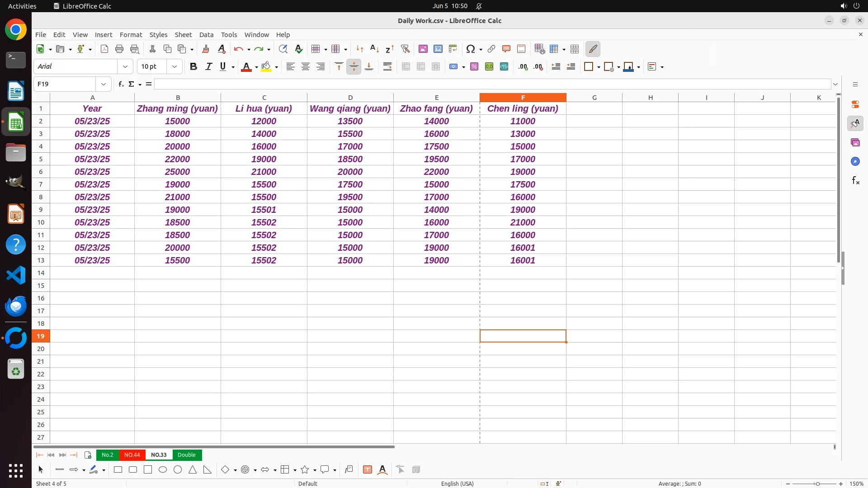Select the Ellipse drawing tool
Screen dimensions: 868x488
coord(163,469)
